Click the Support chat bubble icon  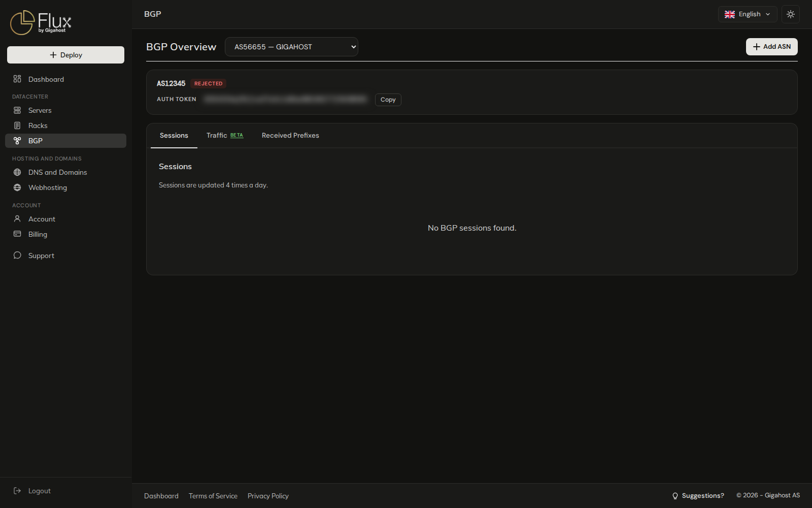(x=17, y=256)
